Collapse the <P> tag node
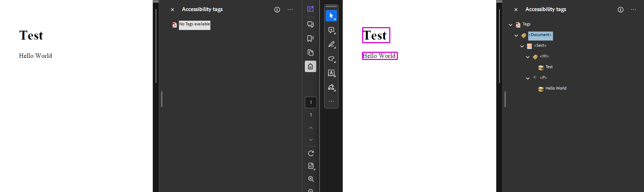 pos(528,79)
